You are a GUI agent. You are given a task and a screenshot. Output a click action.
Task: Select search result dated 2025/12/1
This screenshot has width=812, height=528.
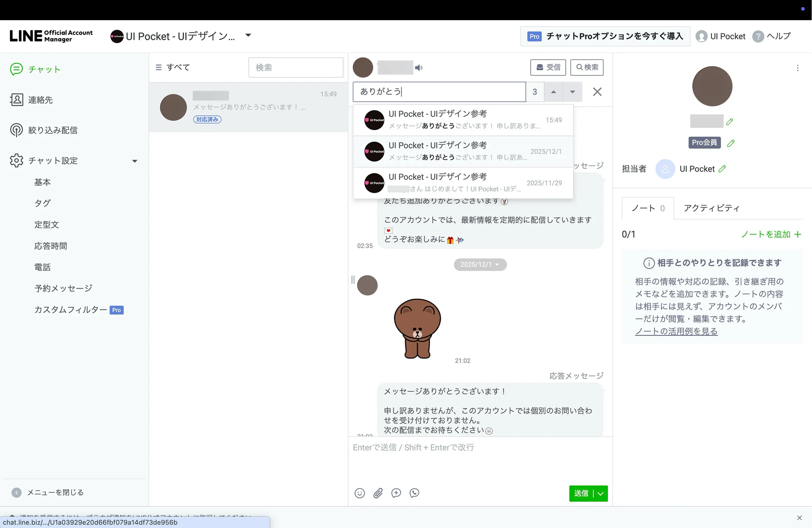point(463,151)
